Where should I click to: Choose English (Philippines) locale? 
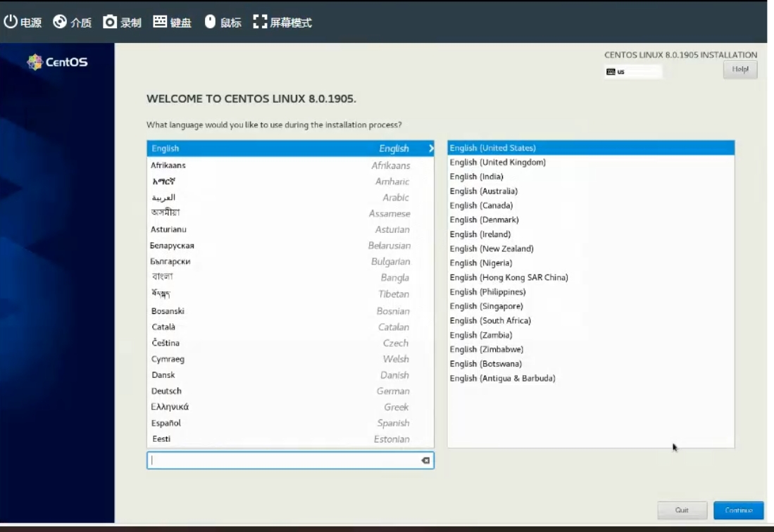point(591,292)
